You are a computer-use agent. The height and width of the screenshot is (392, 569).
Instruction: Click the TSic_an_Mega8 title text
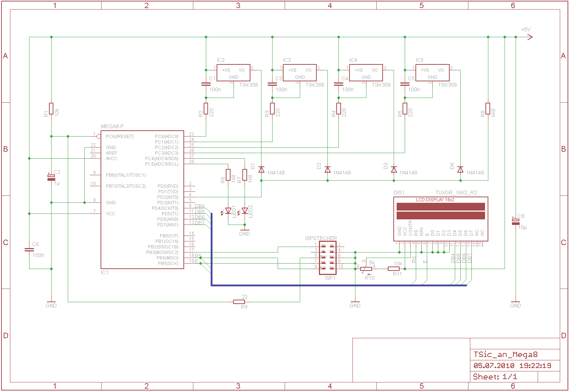(x=505, y=354)
